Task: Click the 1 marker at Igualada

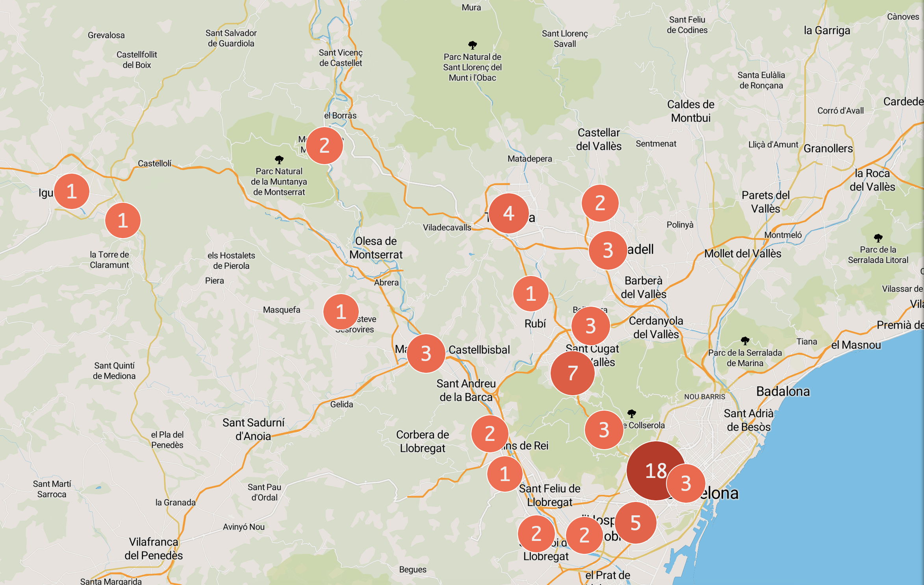Action: (x=72, y=191)
